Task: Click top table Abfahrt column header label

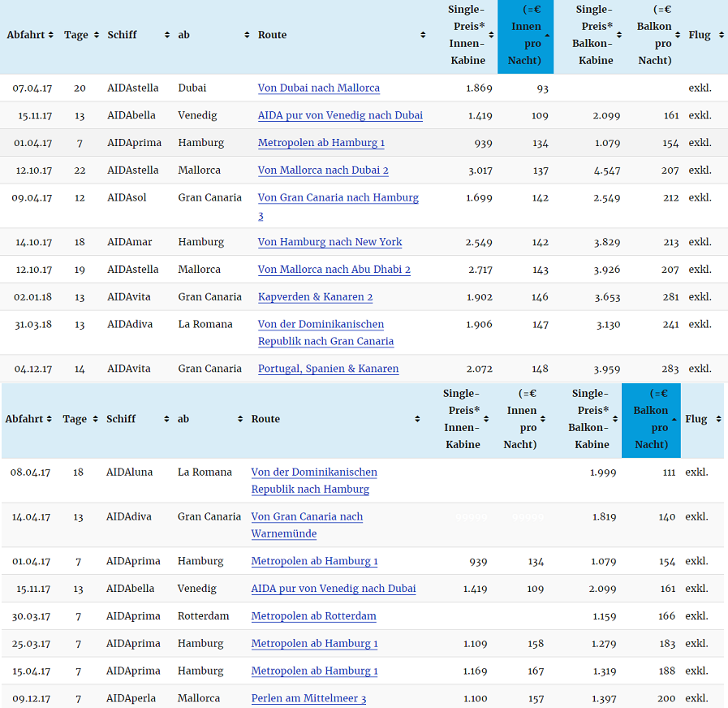Action: (x=25, y=35)
